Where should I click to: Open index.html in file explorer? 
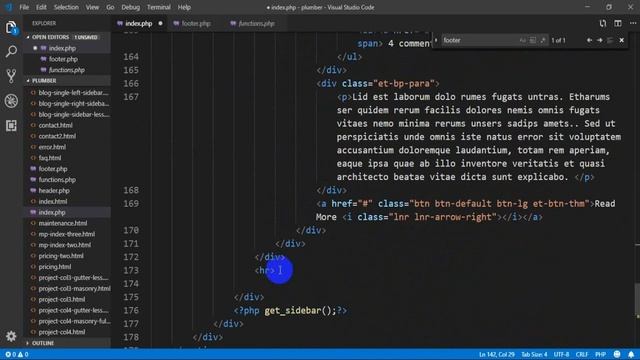[53, 202]
